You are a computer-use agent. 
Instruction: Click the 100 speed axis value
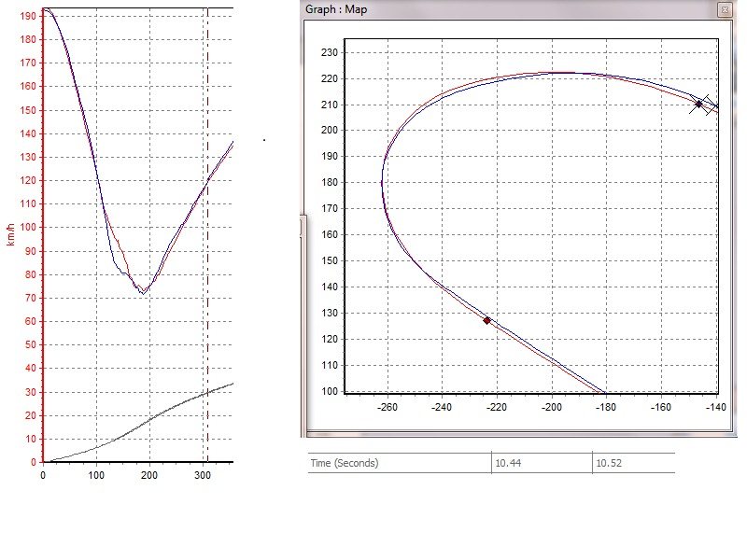[28, 227]
